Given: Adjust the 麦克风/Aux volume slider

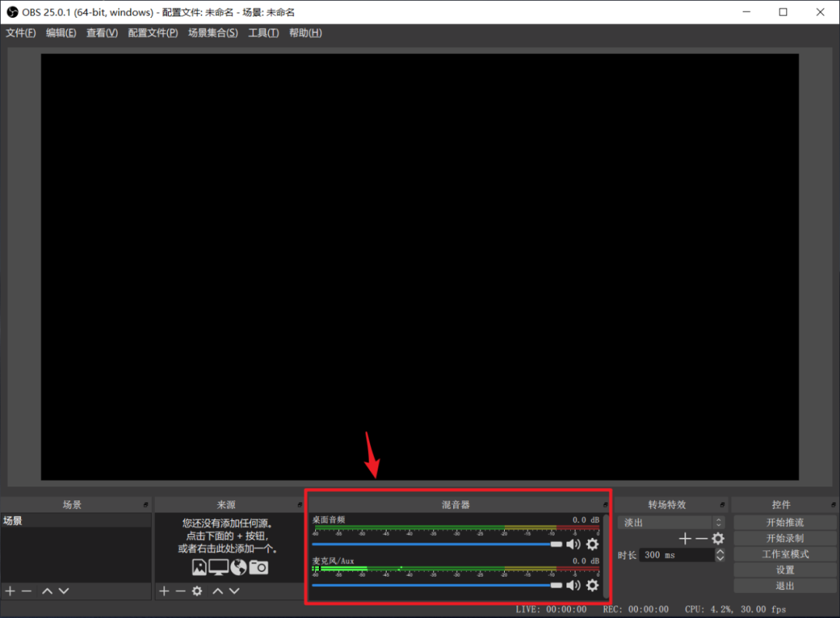Looking at the screenshot, I should click(x=437, y=585).
